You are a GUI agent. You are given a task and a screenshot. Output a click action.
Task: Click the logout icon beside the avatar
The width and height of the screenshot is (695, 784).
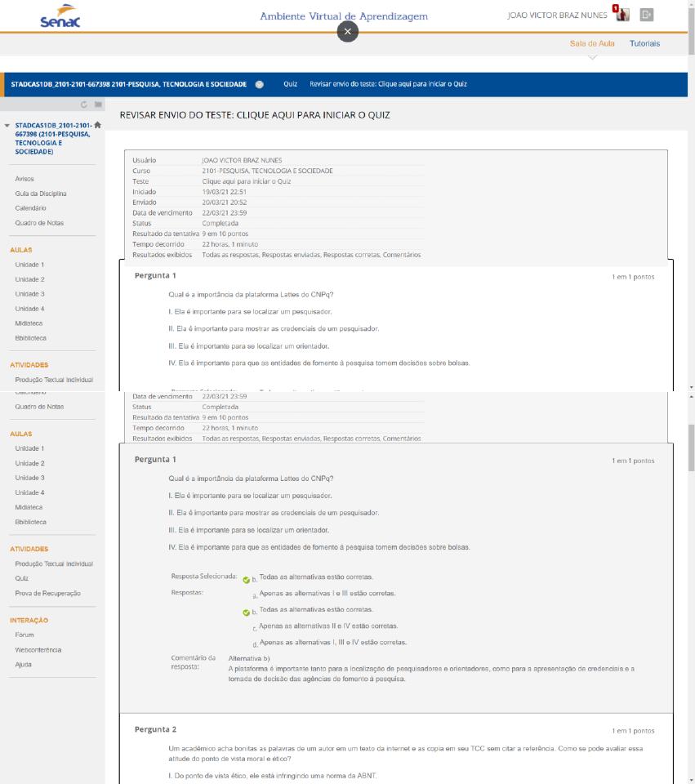coord(647,15)
